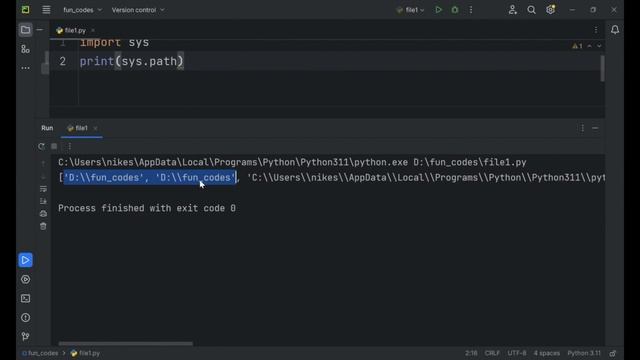Open more run actions menu in title bar
This screenshot has width=640, height=360.
471,10
